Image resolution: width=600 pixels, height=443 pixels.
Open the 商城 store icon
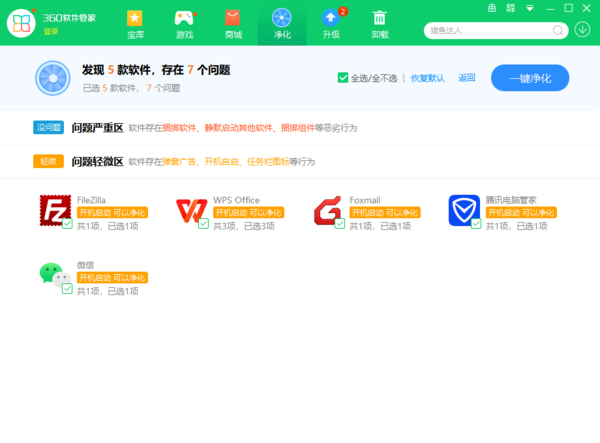233,22
